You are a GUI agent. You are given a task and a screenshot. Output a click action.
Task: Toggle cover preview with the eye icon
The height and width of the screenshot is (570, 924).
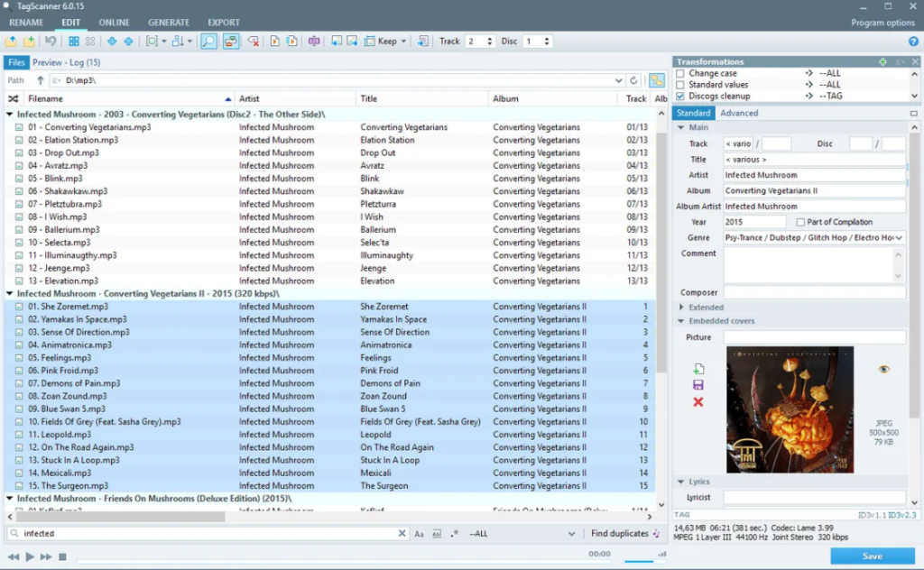(x=884, y=369)
